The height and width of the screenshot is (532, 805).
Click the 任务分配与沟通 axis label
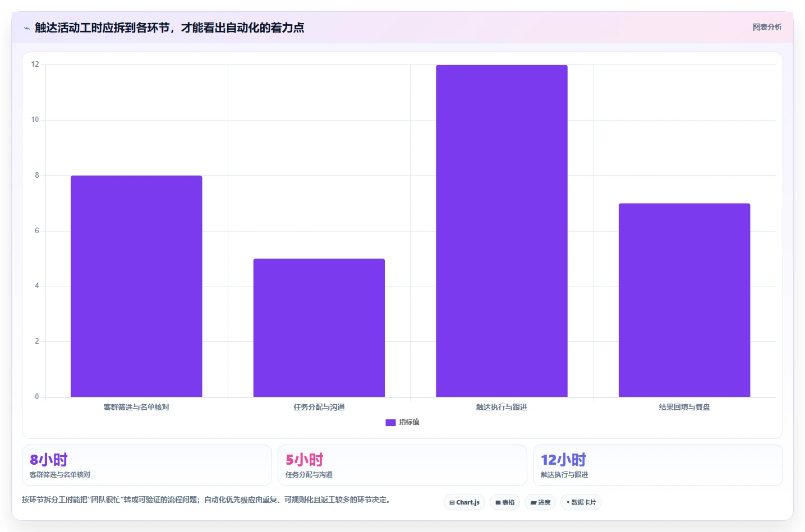pos(319,407)
